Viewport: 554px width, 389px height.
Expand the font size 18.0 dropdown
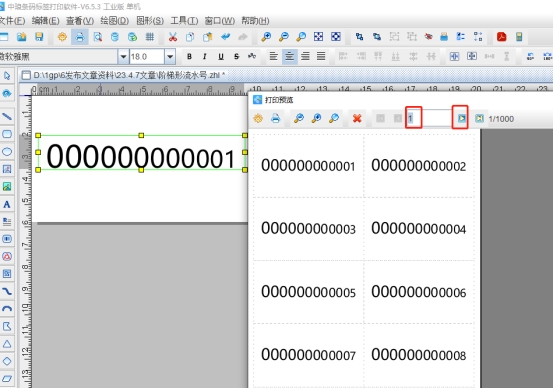click(x=170, y=57)
